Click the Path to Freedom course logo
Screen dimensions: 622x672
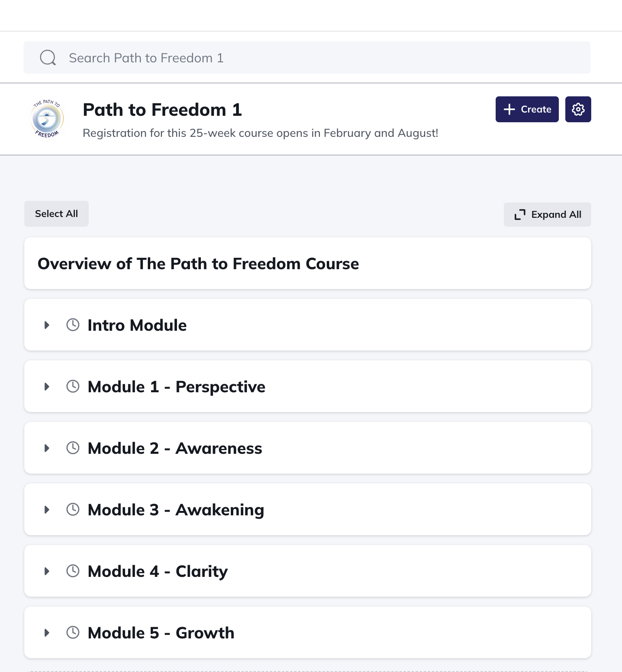pyautogui.click(x=47, y=119)
